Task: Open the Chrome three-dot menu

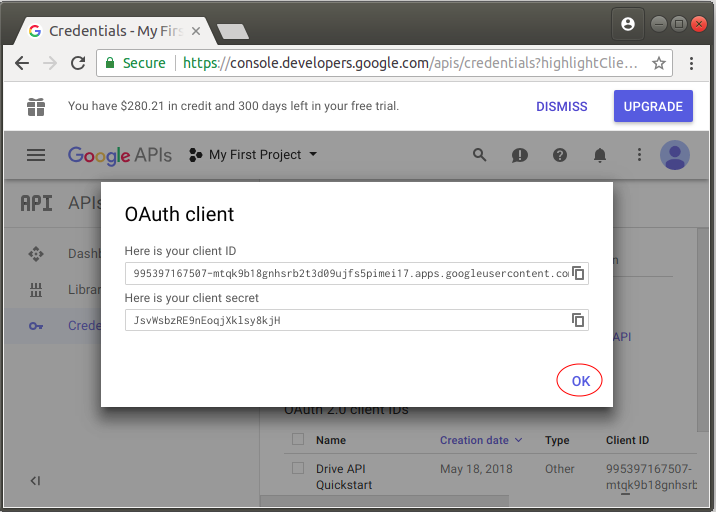Action: 691,63
